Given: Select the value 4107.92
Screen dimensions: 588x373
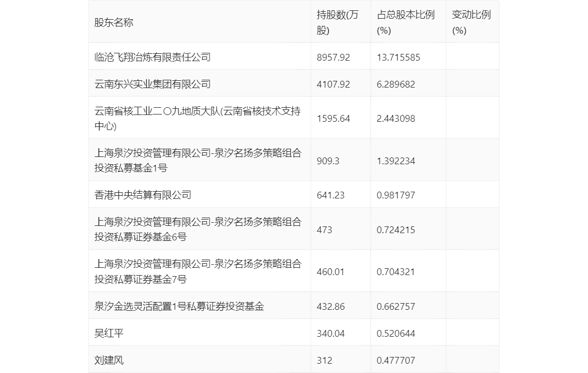Looking at the screenshot, I should pos(333,84).
